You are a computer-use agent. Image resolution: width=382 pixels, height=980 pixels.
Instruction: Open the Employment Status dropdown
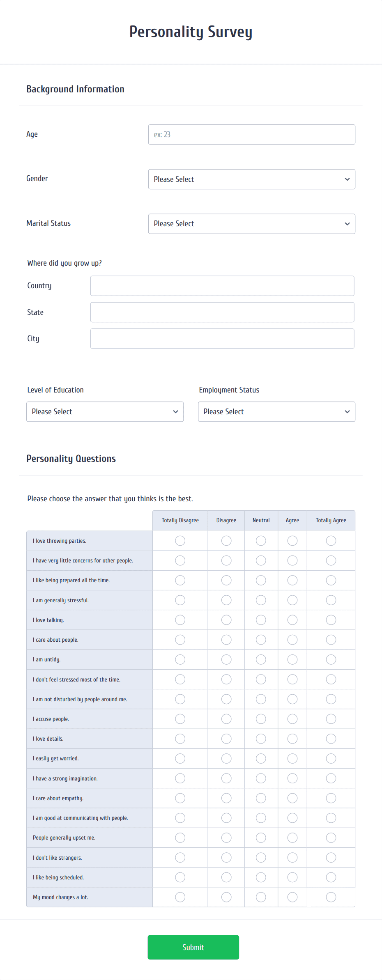(276, 411)
